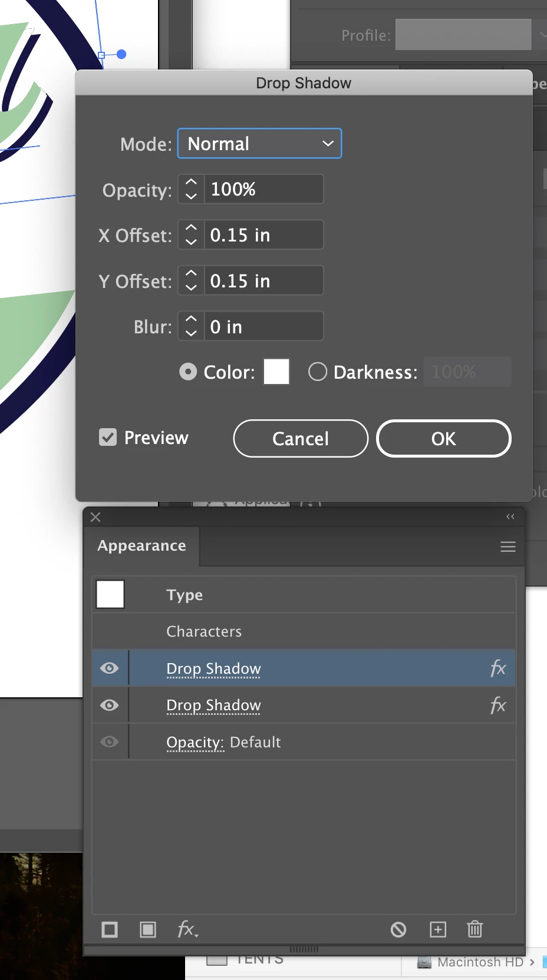
Task: Select the Appearance tab
Action: 141,546
